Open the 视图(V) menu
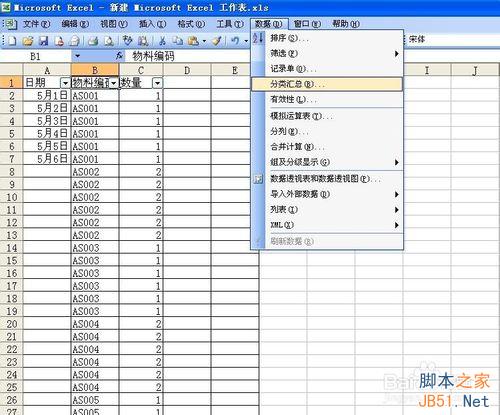500x415 pixels. tap(114, 24)
